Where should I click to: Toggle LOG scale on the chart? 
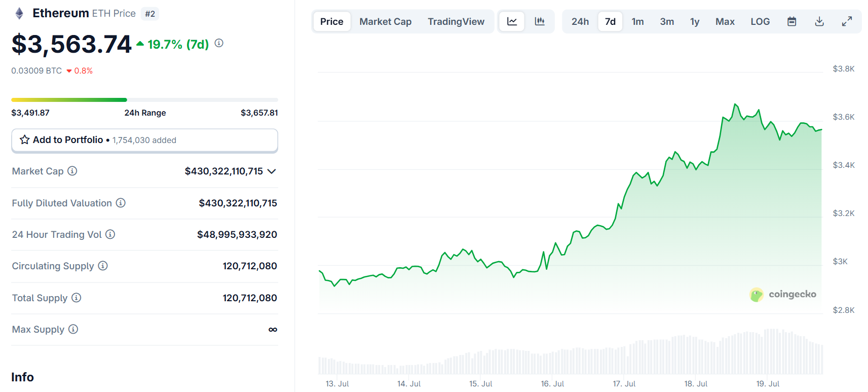click(760, 21)
